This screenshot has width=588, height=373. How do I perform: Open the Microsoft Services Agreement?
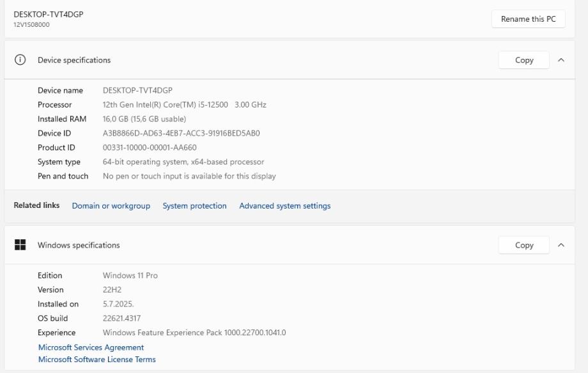pos(91,347)
